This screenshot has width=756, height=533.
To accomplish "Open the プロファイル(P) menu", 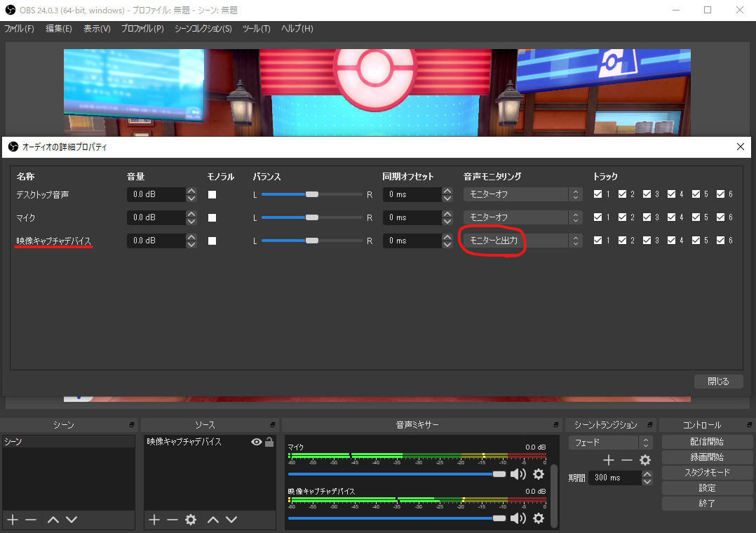I will 142,29.
